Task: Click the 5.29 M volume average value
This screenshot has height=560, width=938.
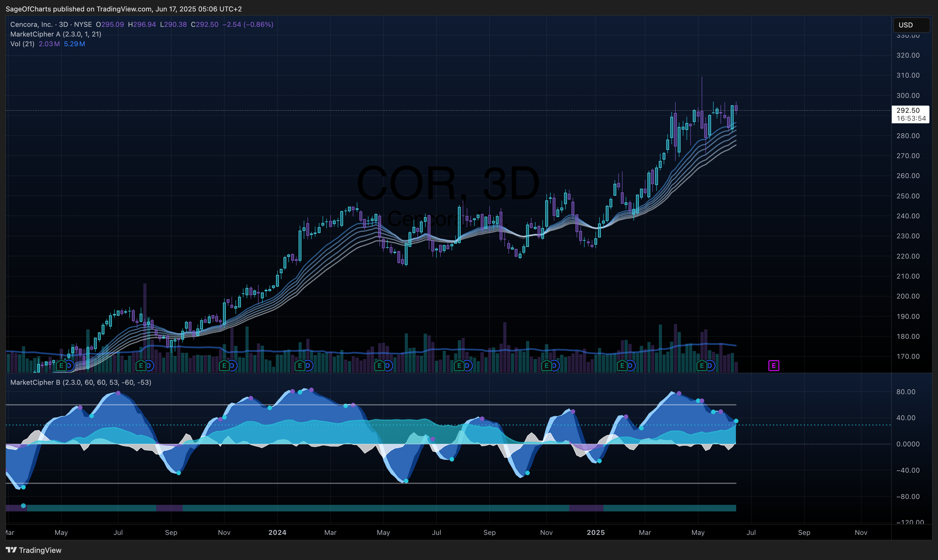Action: tap(74, 44)
